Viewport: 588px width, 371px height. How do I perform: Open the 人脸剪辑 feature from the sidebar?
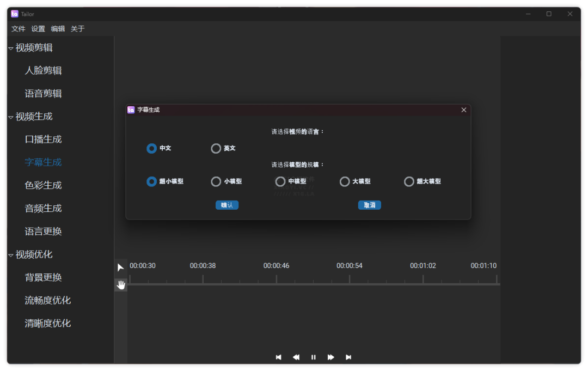click(44, 70)
